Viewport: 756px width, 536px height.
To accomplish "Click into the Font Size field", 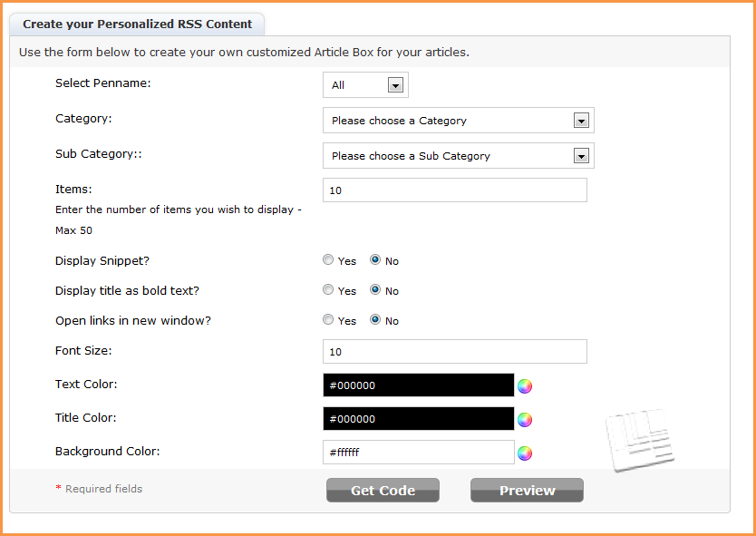I will [454, 351].
